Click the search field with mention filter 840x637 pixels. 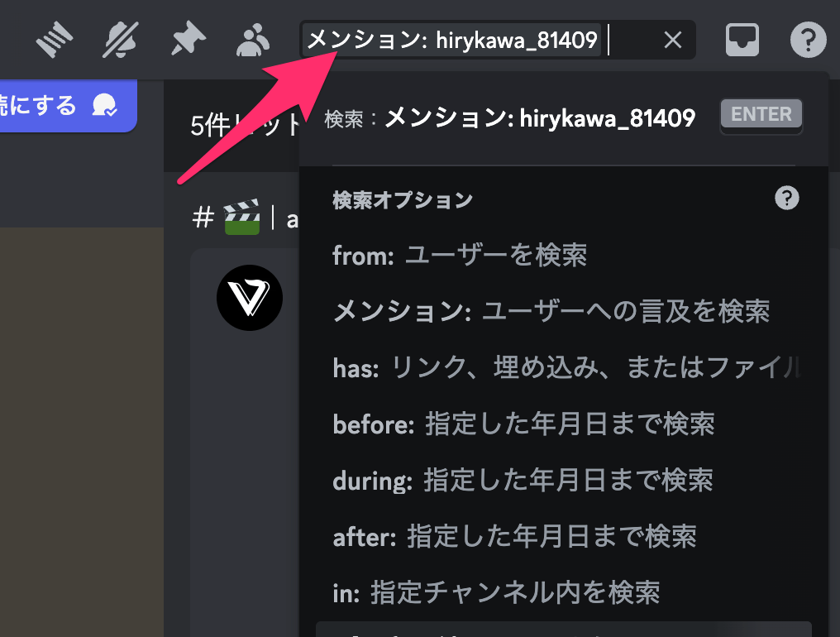[x=497, y=40]
